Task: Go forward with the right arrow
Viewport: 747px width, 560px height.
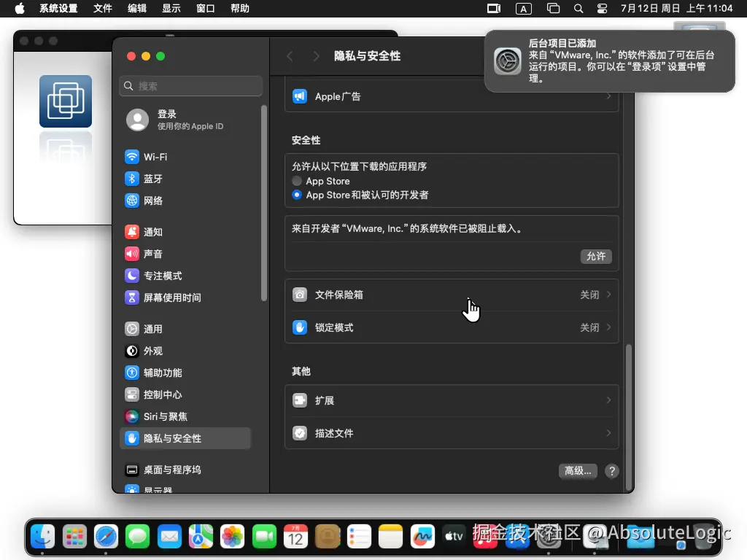Action: pyautogui.click(x=316, y=56)
